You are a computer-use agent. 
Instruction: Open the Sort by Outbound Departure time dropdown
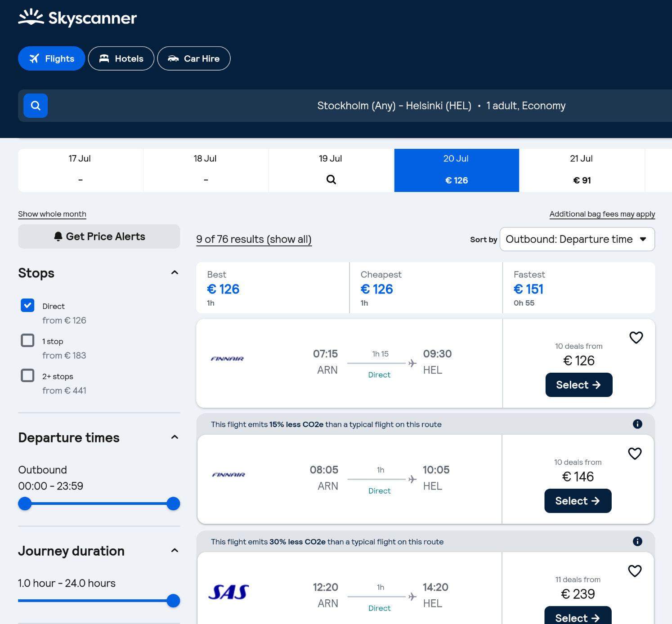[577, 239]
